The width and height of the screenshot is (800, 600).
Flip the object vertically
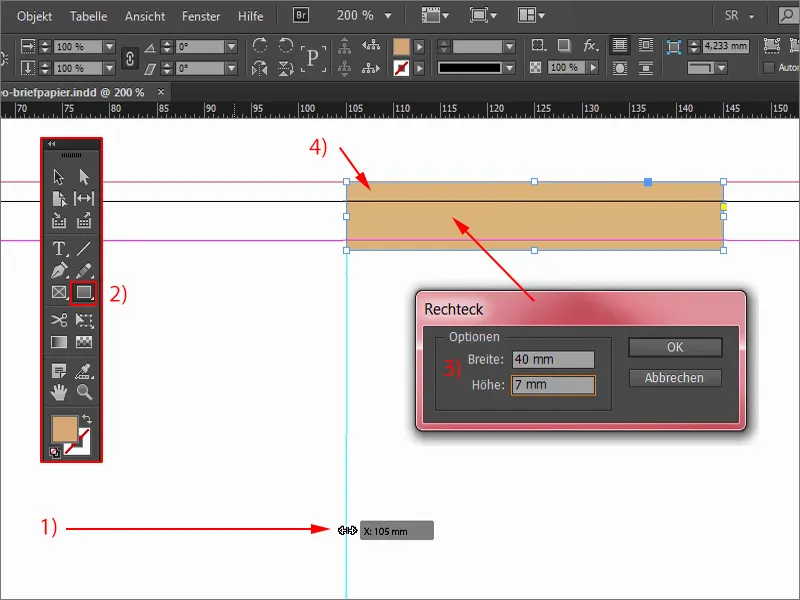pos(286,68)
